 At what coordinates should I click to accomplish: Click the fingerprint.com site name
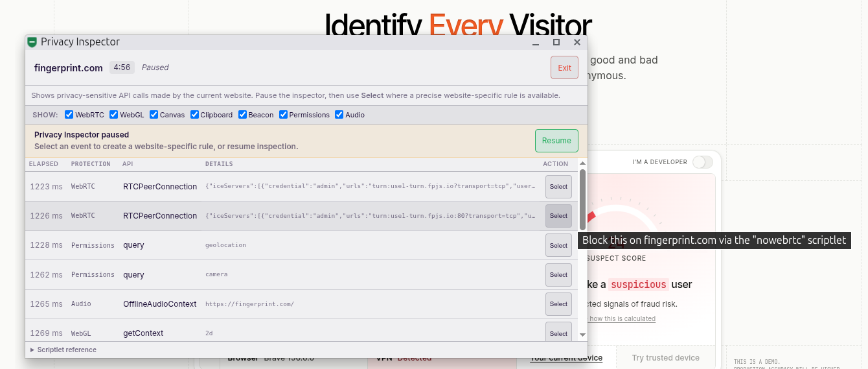(x=69, y=67)
